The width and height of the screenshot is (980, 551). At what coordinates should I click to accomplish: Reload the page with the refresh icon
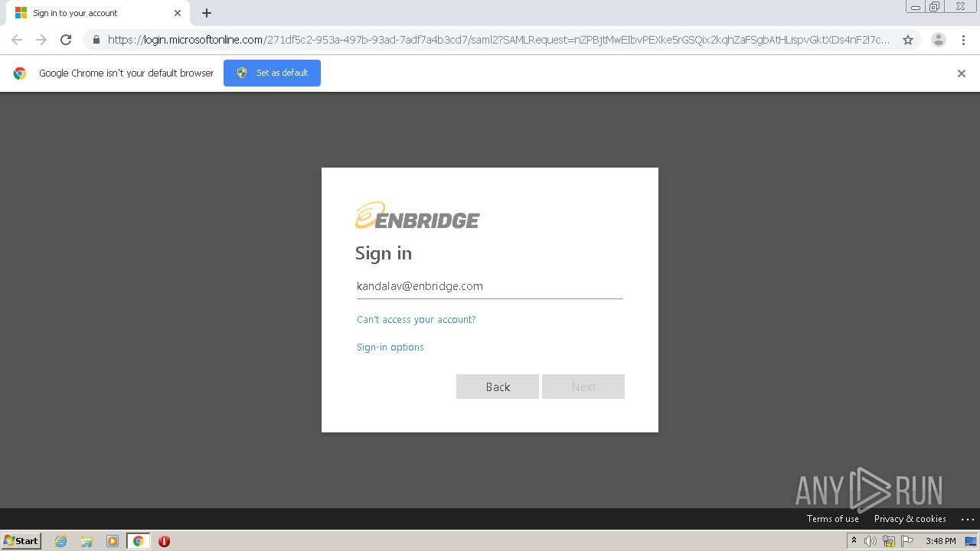[x=66, y=40]
